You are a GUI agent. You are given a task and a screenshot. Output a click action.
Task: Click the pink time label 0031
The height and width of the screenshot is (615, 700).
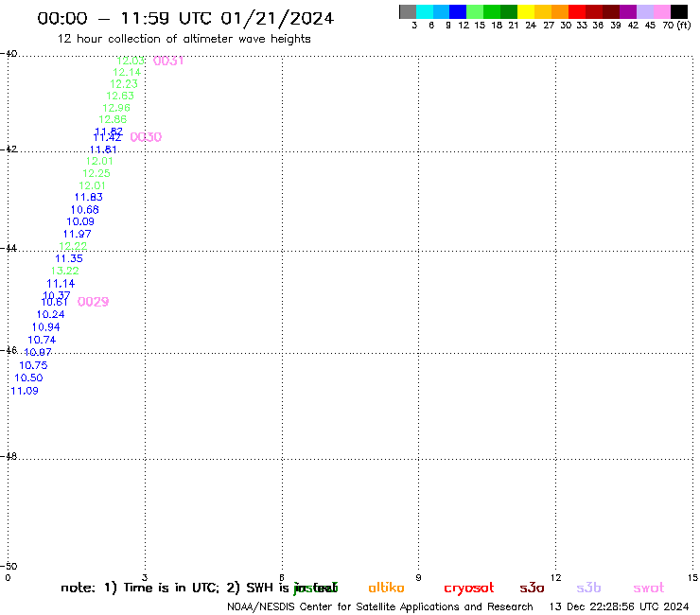(168, 61)
